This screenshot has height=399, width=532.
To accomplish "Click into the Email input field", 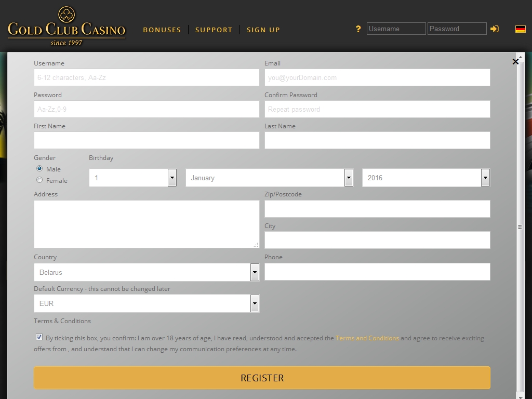I will (x=377, y=77).
